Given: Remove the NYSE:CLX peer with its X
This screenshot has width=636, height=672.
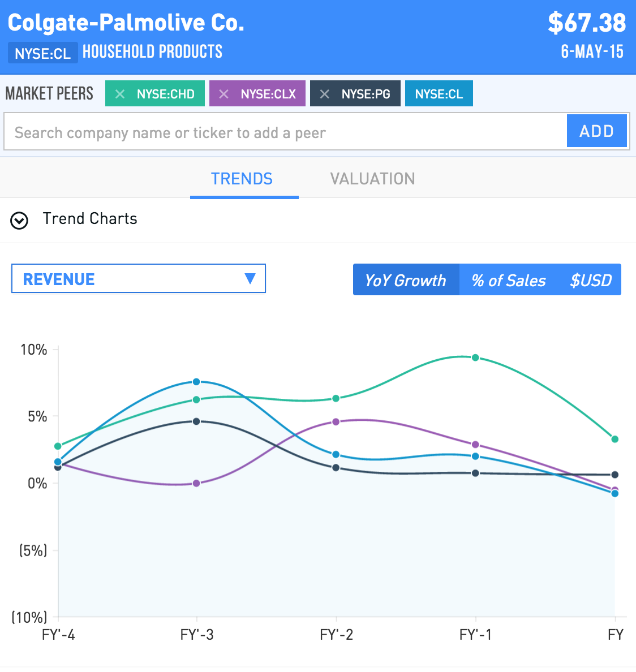Looking at the screenshot, I should tap(224, 94).
